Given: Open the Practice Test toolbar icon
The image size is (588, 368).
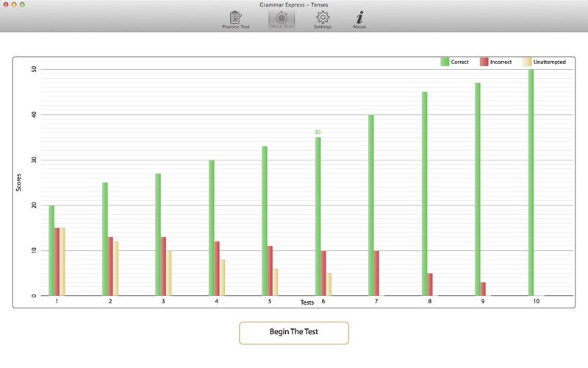Looking at the screenshot, I should pos(236,18).
